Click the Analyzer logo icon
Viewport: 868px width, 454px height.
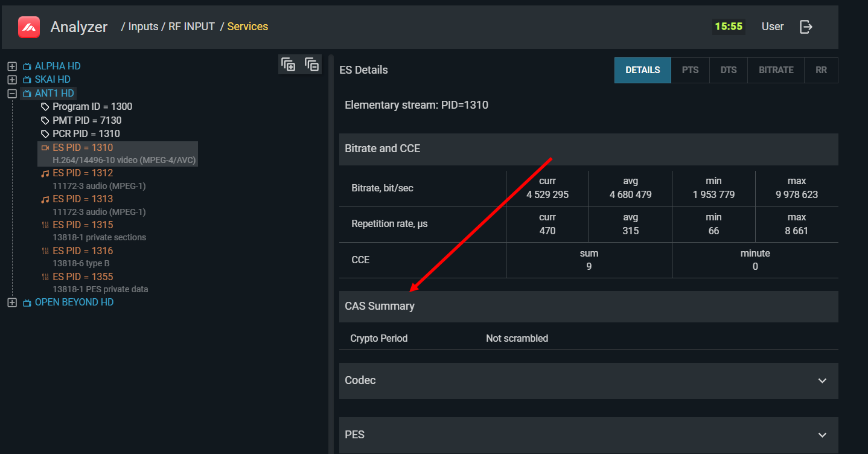click(28, 27)
